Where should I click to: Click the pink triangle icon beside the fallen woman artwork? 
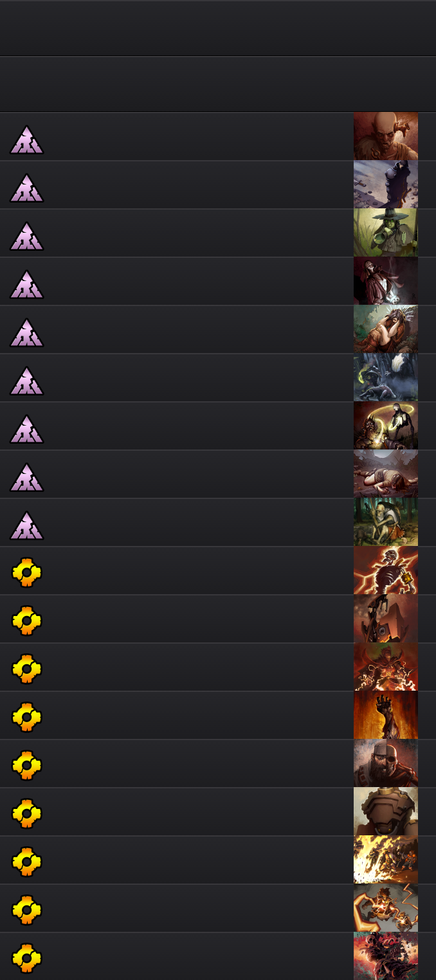26,477
